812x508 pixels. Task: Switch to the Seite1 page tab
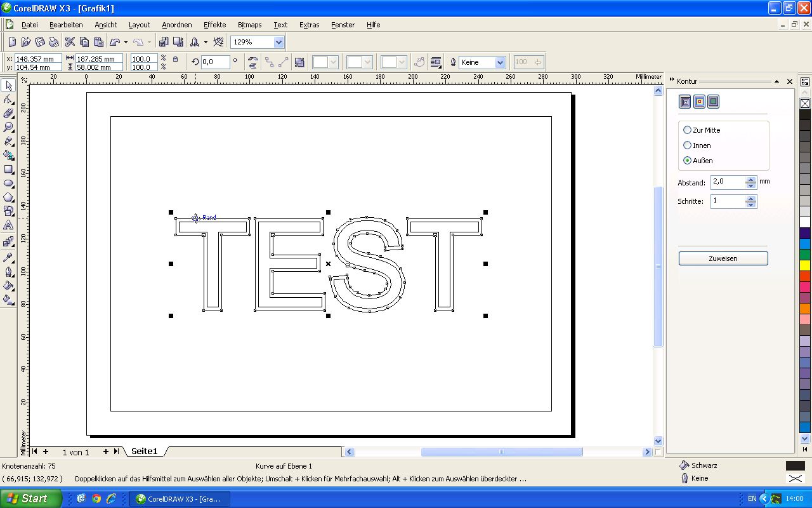point(145,451)
